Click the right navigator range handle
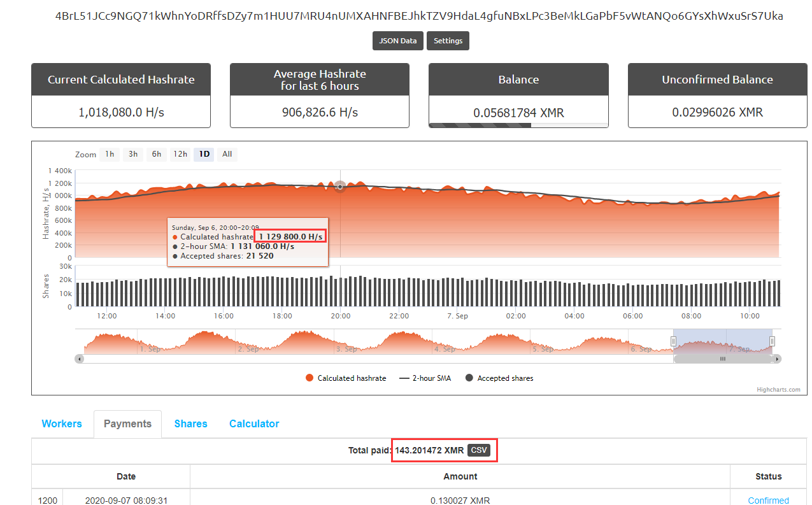Screen dimensions: 812x505 tap(772, 341)
